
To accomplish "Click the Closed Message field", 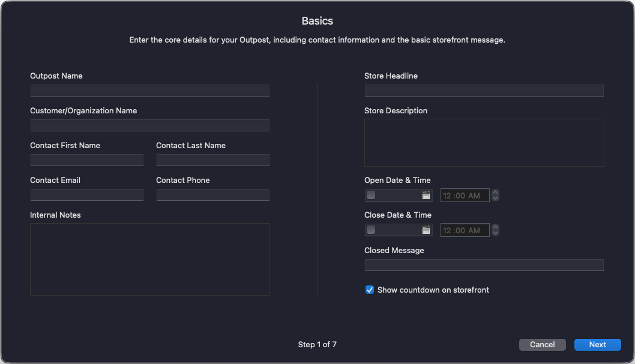I will point(484,265).
